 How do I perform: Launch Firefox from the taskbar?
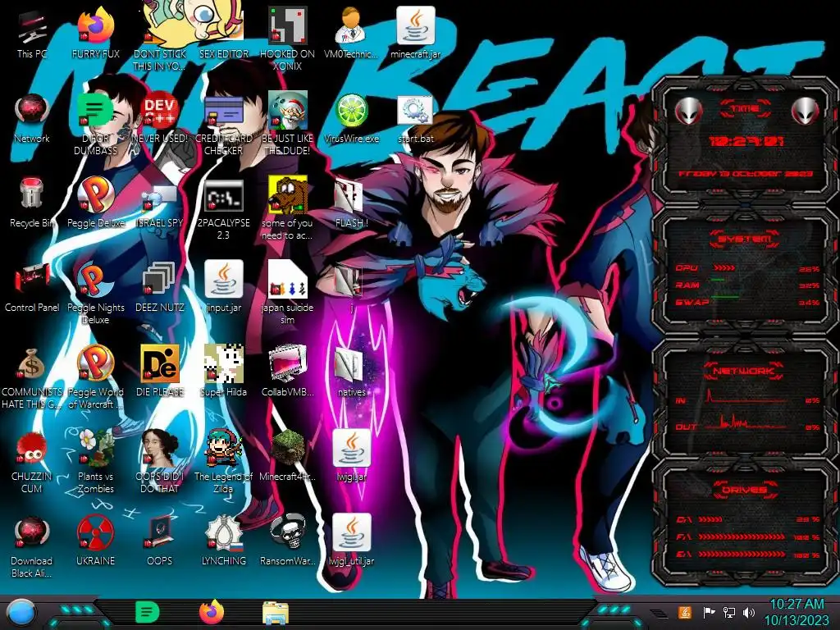[212, 612]
